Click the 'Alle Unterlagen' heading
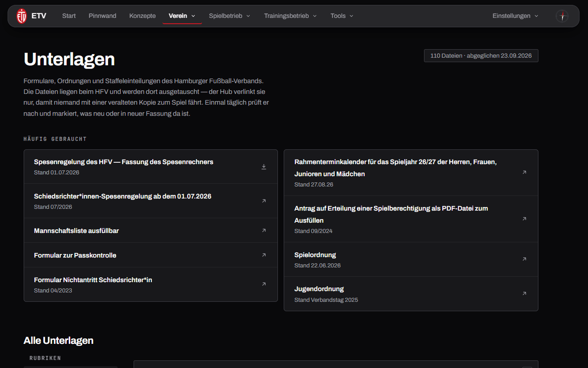This screenshot has height=368, width=588. pyautogui.click(x=59, y=341)
